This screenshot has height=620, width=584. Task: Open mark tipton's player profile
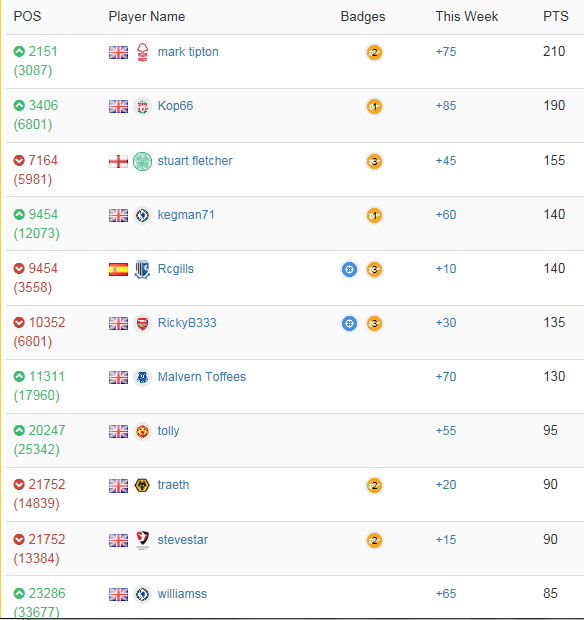click(188, 52)
